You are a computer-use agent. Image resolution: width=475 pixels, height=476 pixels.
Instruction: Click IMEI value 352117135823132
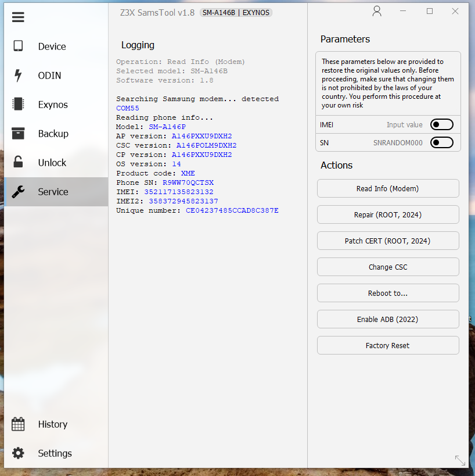tap(179, 192)
